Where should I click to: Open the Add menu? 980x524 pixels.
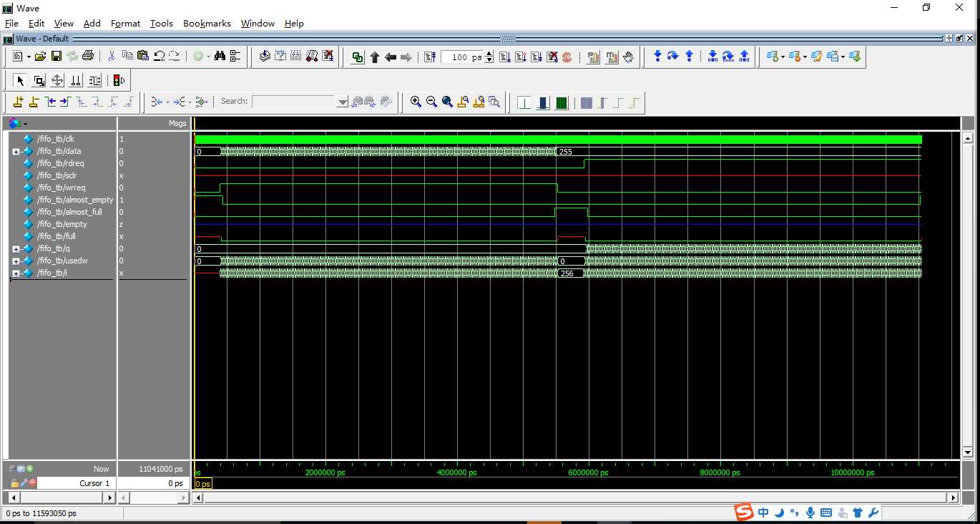92,23
